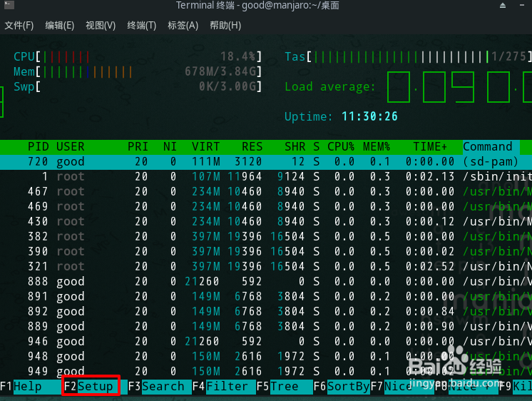Open the 帮助(H) menu

tap(225, 26)
